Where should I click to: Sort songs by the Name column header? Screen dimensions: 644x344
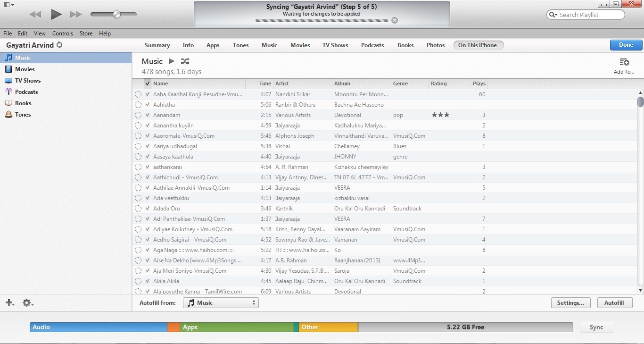[198, 84]
